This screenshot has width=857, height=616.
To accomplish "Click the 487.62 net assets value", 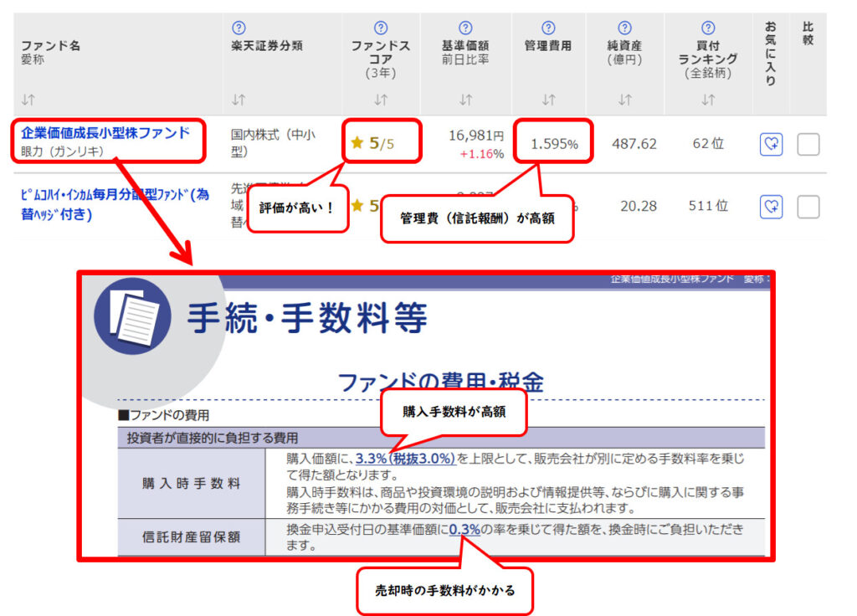I will pyautogui.click(x=634, y=144).
